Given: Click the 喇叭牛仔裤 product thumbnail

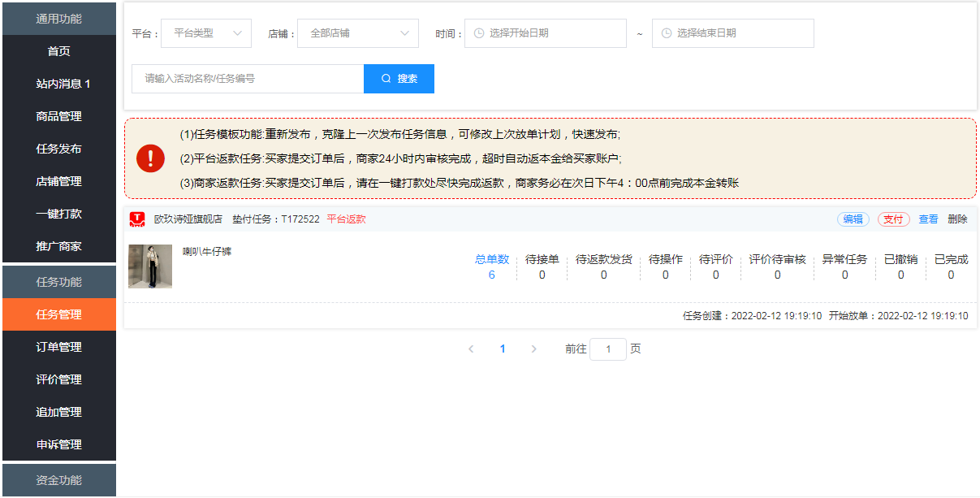Looking at the screenshot, I should (150, 266).
